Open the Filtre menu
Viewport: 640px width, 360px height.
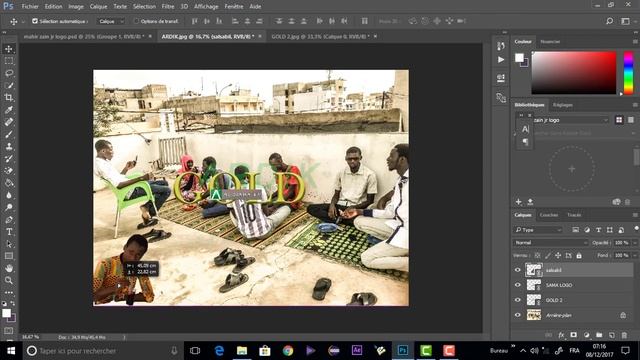[168, 7]
